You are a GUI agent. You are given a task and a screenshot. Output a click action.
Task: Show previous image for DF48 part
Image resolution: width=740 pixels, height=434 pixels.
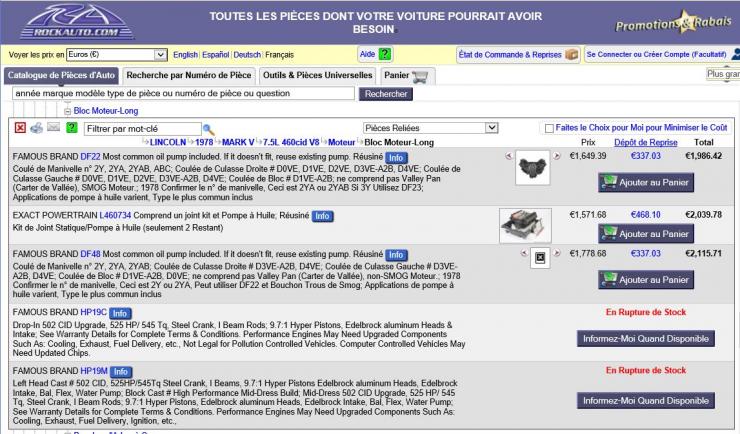click(524, 253)
